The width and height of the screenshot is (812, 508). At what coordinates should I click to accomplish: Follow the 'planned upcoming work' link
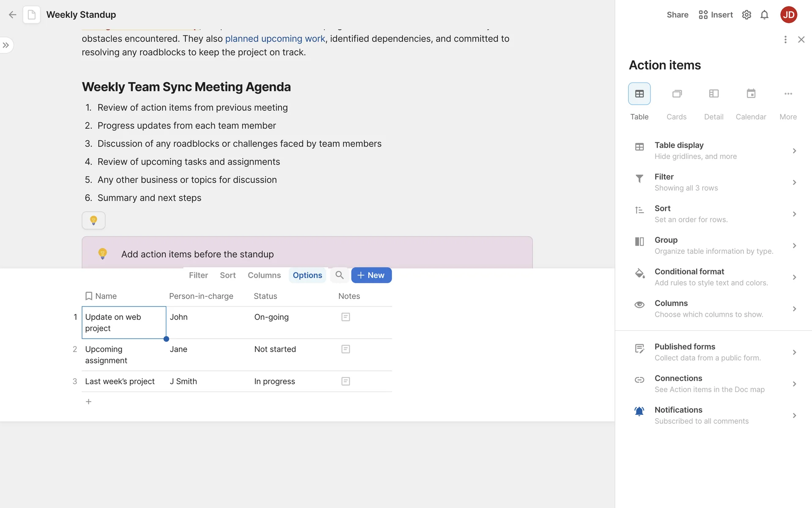tap(275, 39)
